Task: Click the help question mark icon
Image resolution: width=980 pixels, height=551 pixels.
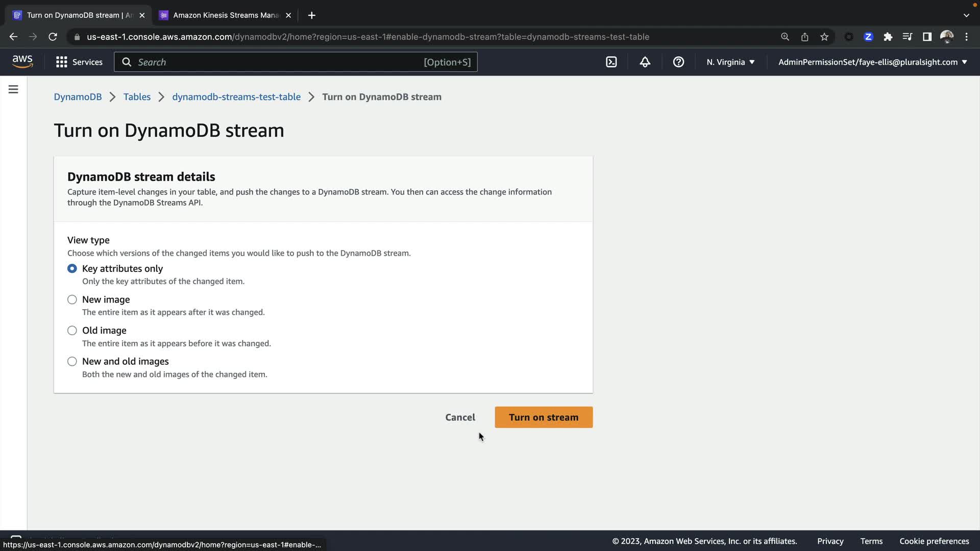Action: click(x=678, y=62)
